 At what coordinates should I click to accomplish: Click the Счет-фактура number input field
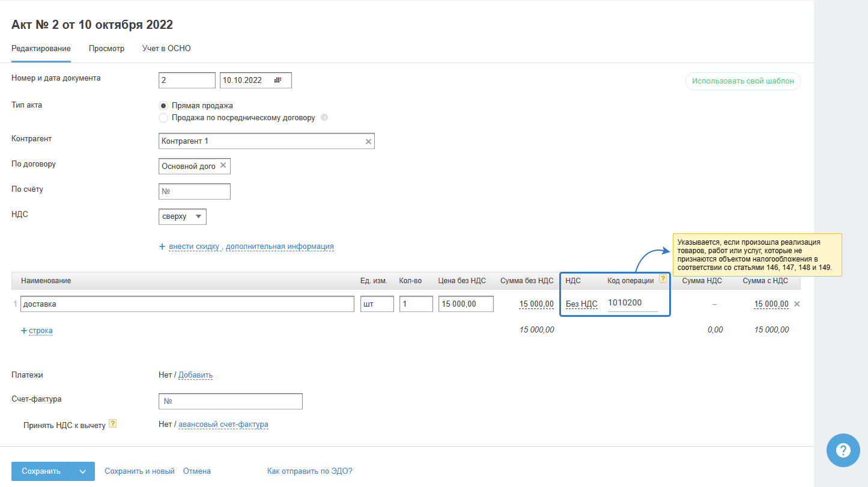(x=231, y=401)
